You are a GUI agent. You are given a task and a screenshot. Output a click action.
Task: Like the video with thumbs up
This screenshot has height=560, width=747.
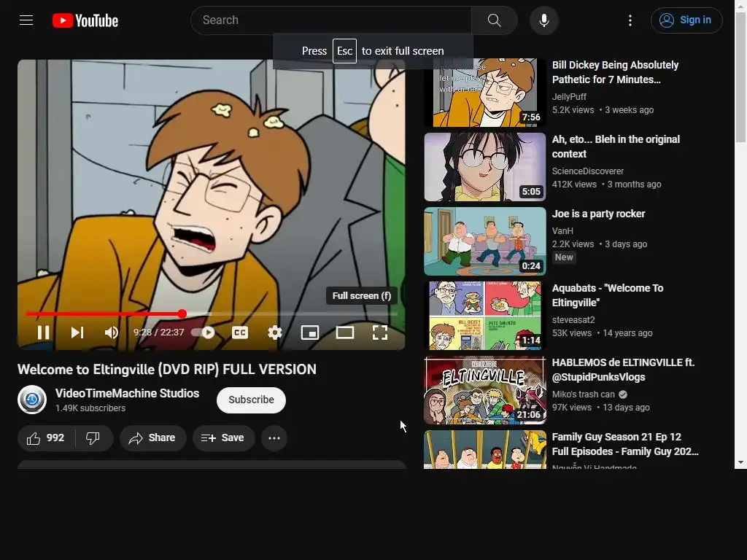pos(46,437)
